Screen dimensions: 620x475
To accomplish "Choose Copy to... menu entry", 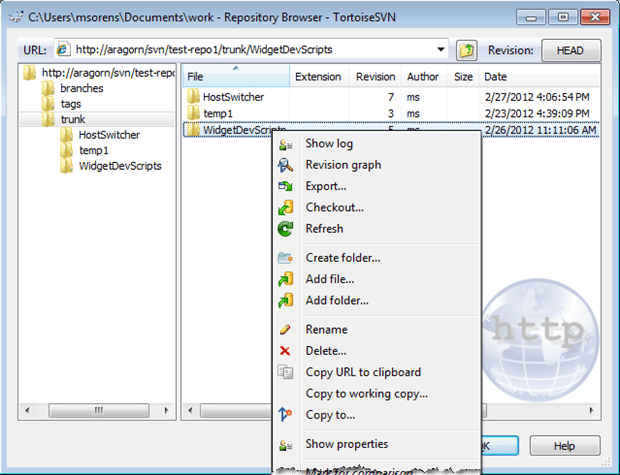I will [x=330, y=415].
